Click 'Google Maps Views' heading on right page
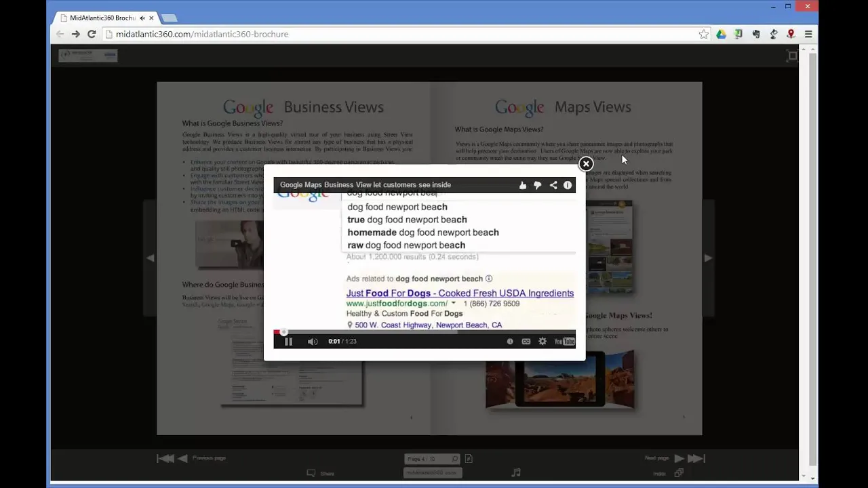Viewport: 868px width, 488px height. pos(563,107)
